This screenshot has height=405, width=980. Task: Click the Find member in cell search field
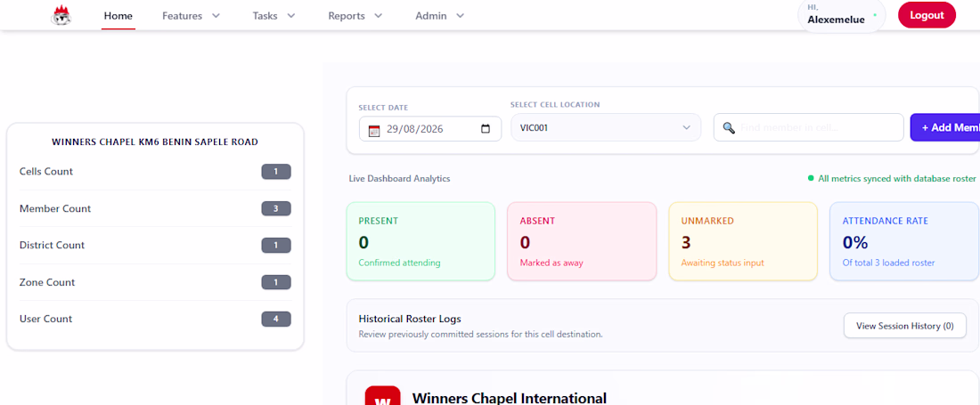808,127
